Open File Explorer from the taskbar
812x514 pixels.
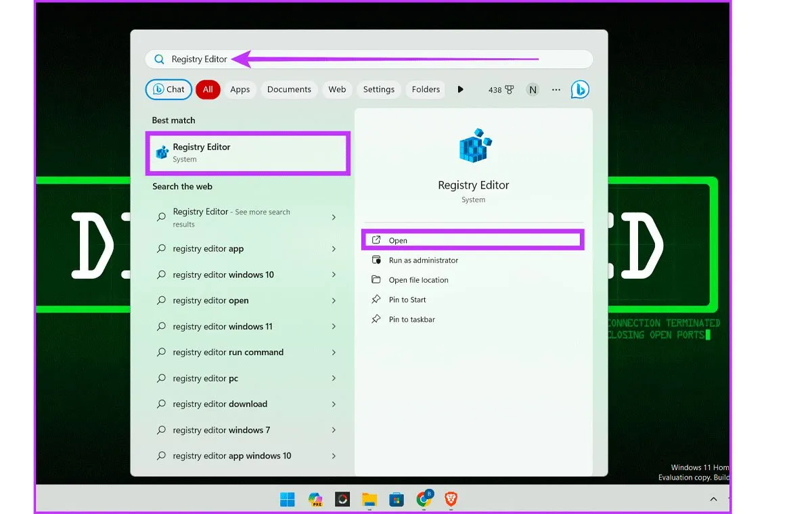[369, 500]
